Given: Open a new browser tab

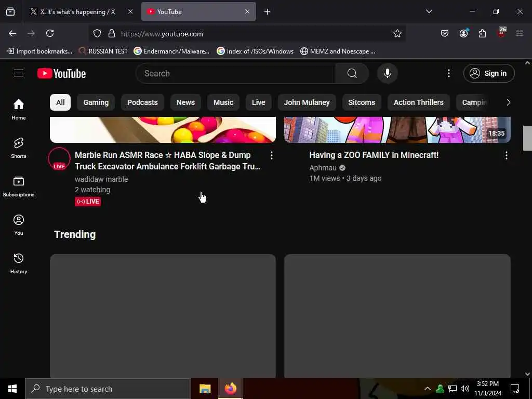Looking at the screenshot, I should [267, 12].
